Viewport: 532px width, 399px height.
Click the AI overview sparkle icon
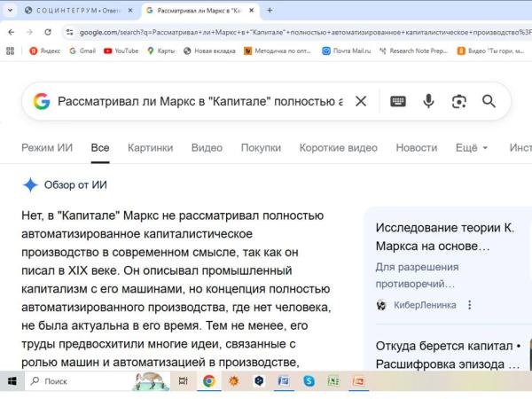click(30, 185)
